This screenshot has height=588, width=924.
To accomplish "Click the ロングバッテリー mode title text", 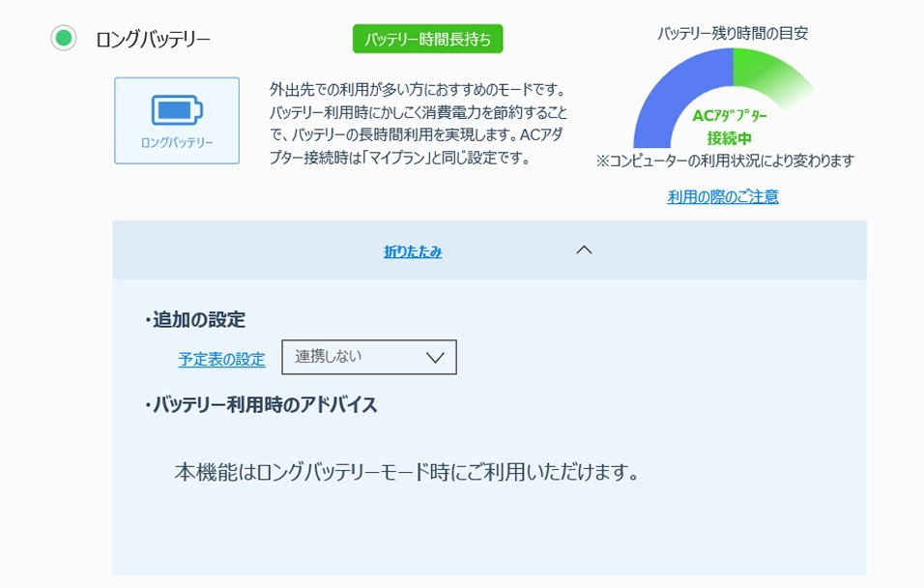I will (154, 40).
